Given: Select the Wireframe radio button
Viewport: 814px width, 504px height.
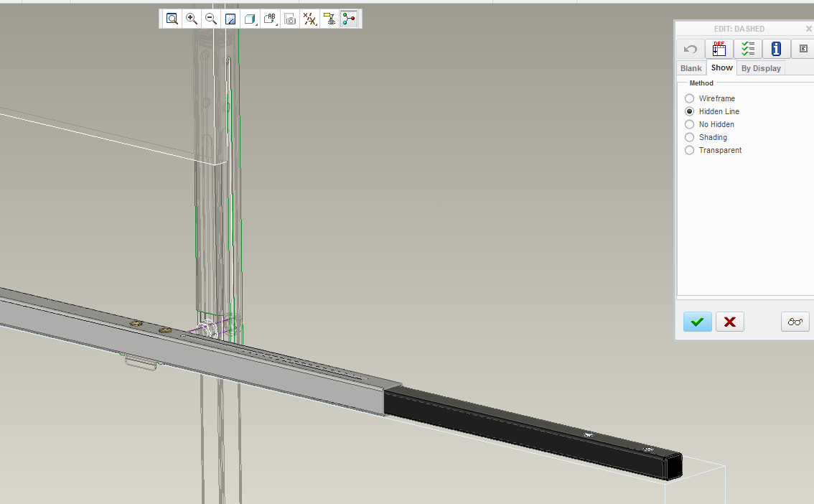Looking at the screenshot, I should pos(689,98).
